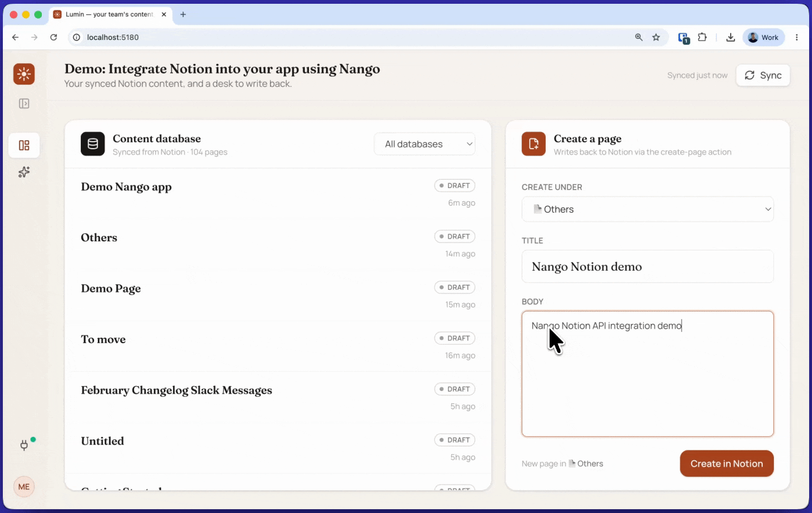This screenshot has width=812, height=513.
Task: Open a new browser tab with plus
Action: tap(183, 14)
